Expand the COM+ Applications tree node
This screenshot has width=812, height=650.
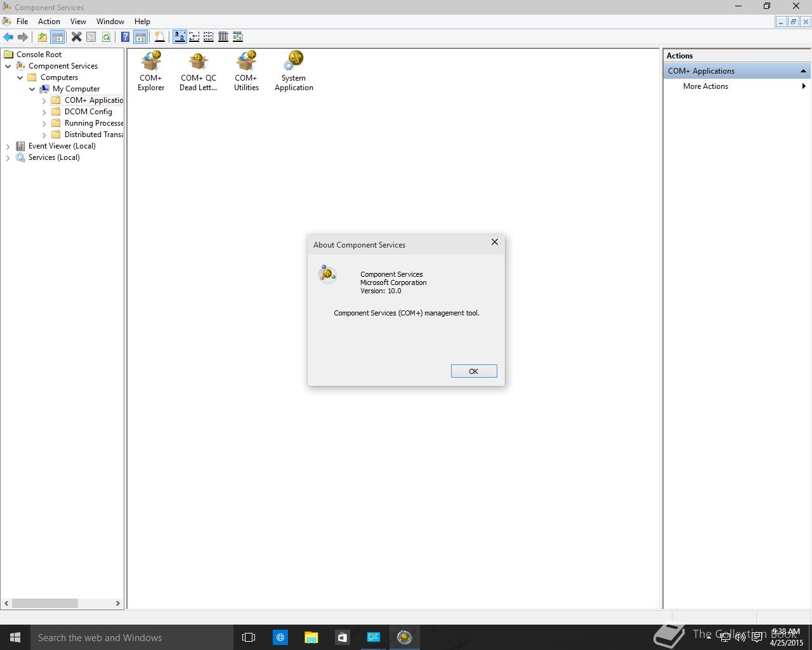44,100
